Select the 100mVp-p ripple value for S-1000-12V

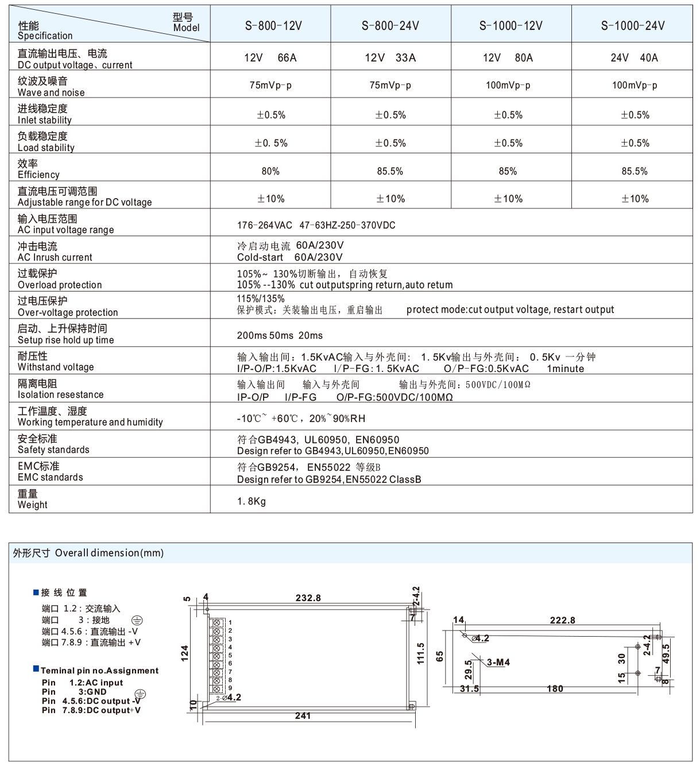[508, 85]
